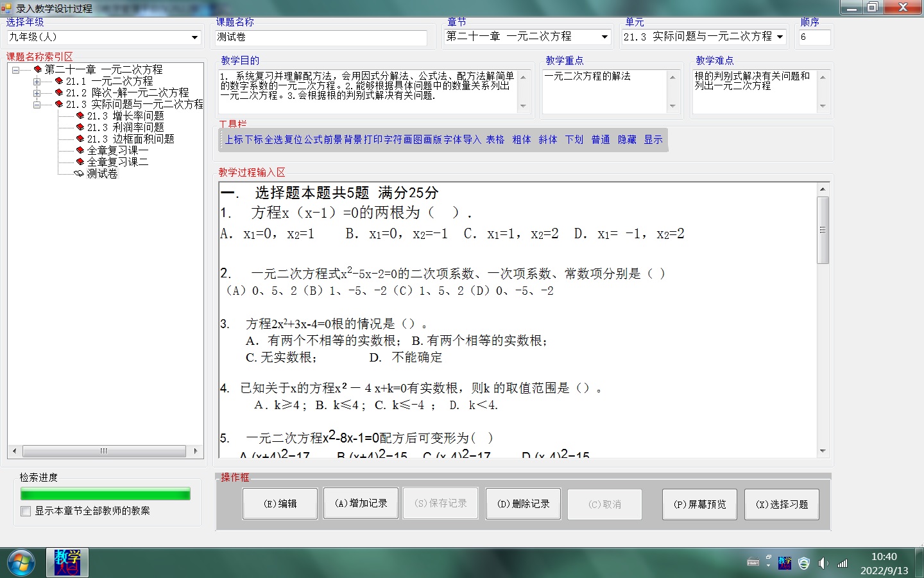Choose 背景 background color tool
Screen dimensions: 924x578
(x=354, y=139)
